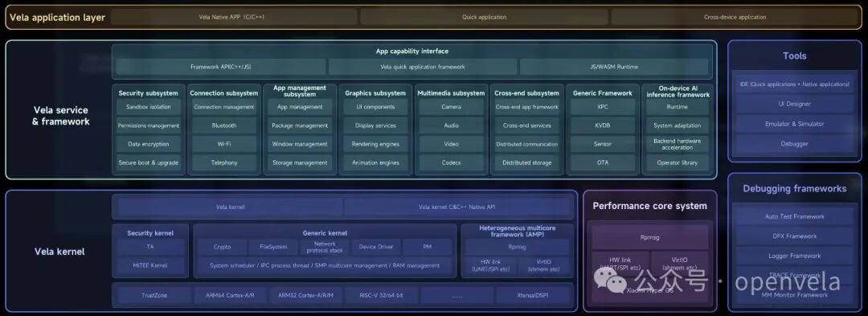Image resolution: width=868 pixels, height=316 pixels.
Task: Select the Permissions management box
Action: pyautogui.click(x=149, y=125)
